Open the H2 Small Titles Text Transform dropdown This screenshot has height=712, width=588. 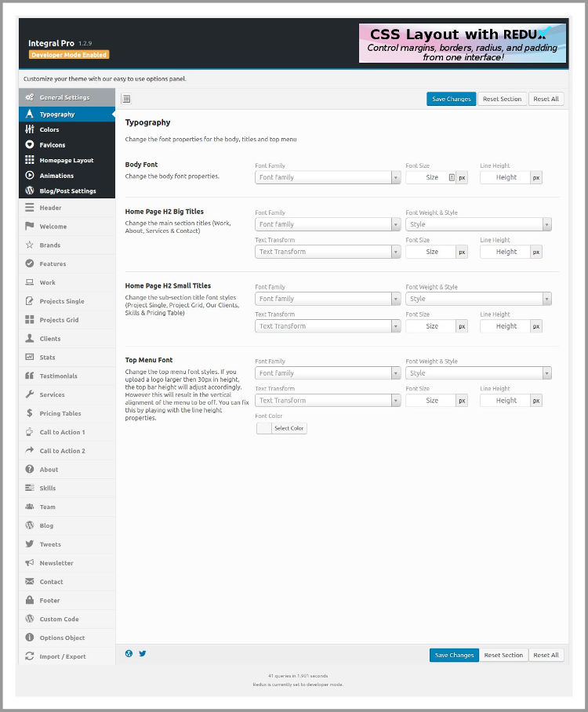(x=328, y=326)
